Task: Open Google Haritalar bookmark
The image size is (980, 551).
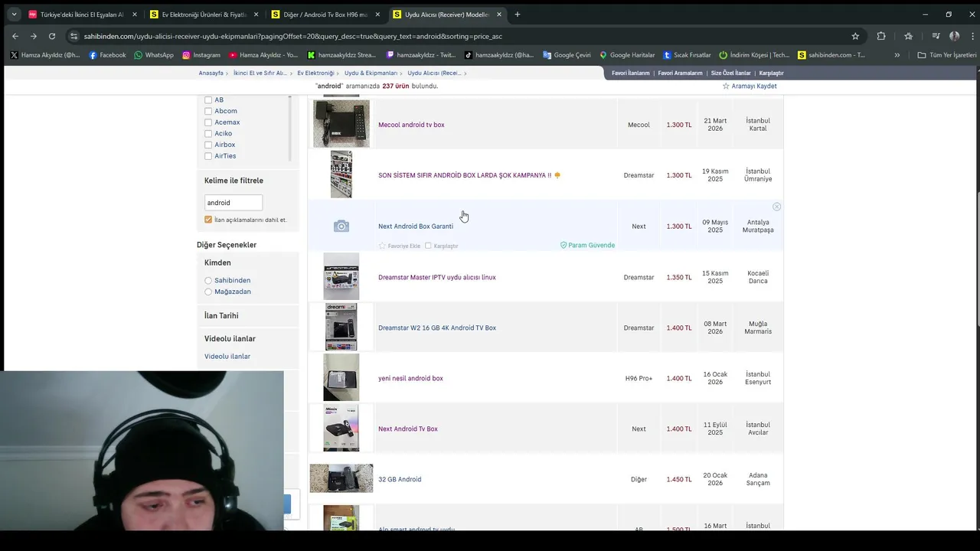Action: point(627,55)
